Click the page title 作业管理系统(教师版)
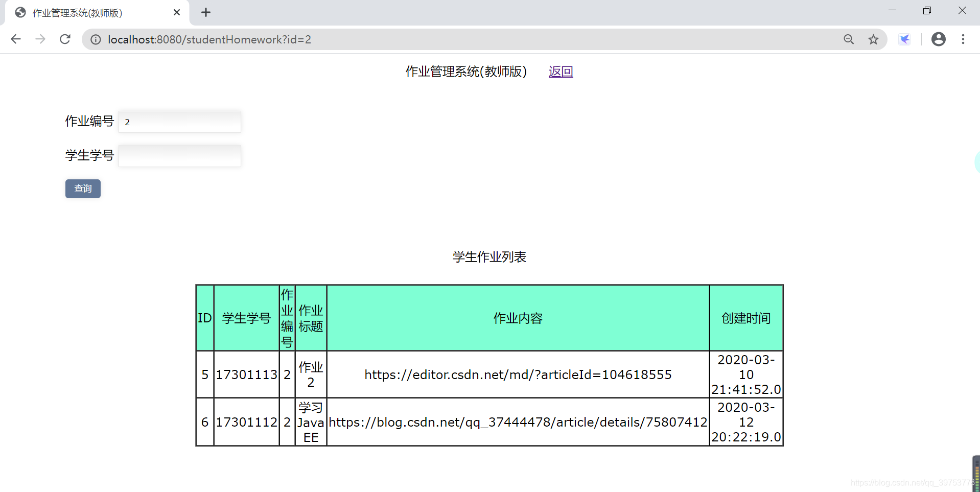Image resolution: width=980 pixels, height=492 pixels. click(x=466, y=72)
